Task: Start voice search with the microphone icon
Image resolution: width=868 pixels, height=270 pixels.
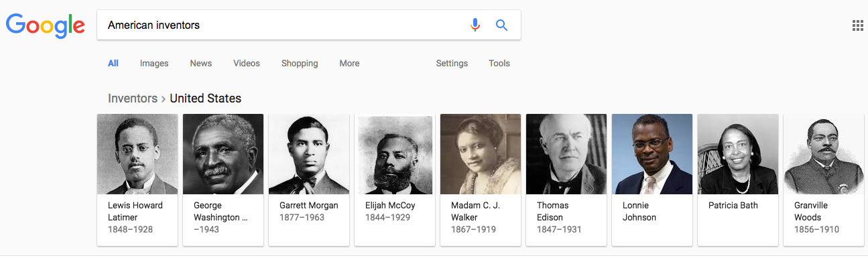Action: pos(475,25)
